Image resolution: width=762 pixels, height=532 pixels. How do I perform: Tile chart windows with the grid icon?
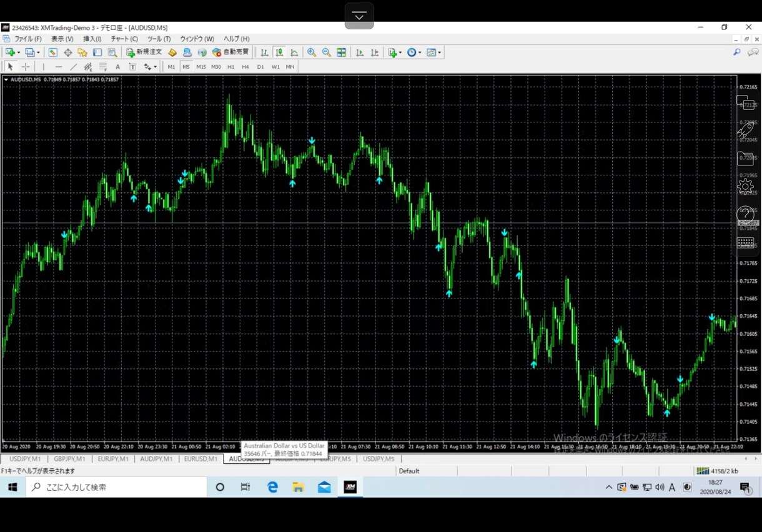tap(341, 52)
